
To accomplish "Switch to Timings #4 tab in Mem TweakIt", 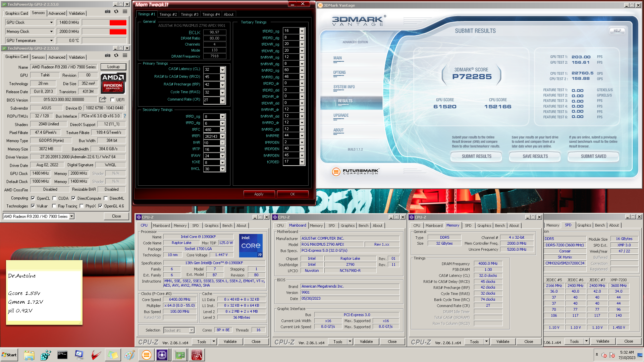I will click(211, 14).
